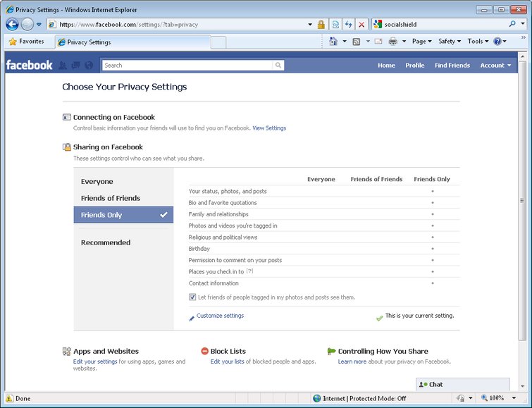Open the Chat bar
This screenshot has width=532, height=408.
click(x=463, y=385)
